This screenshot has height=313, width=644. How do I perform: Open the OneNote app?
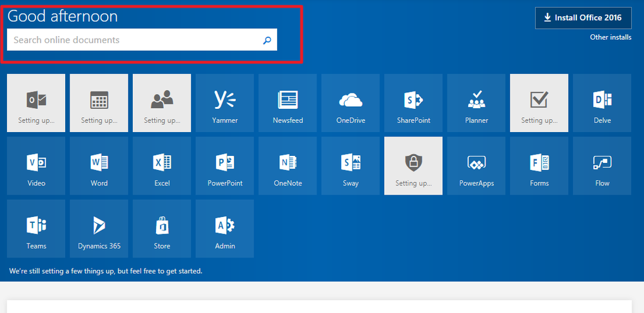(288, 166)
